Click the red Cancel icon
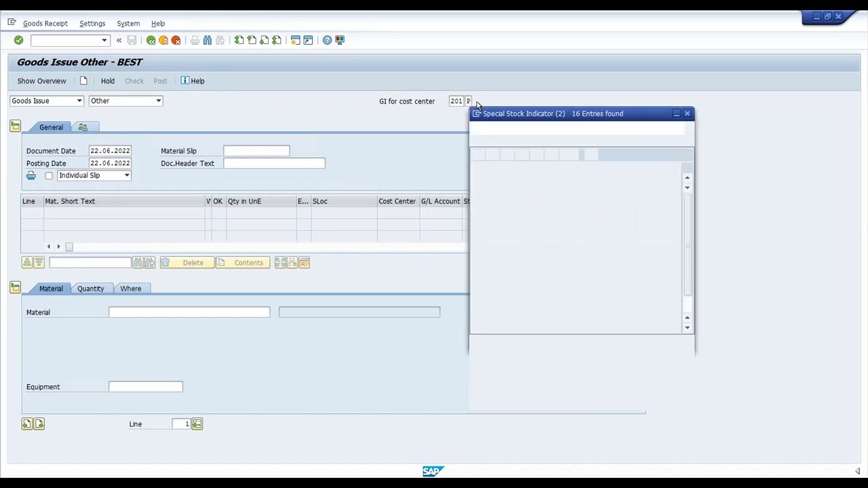This screenshot has height=488, width=868. point(176,40)
